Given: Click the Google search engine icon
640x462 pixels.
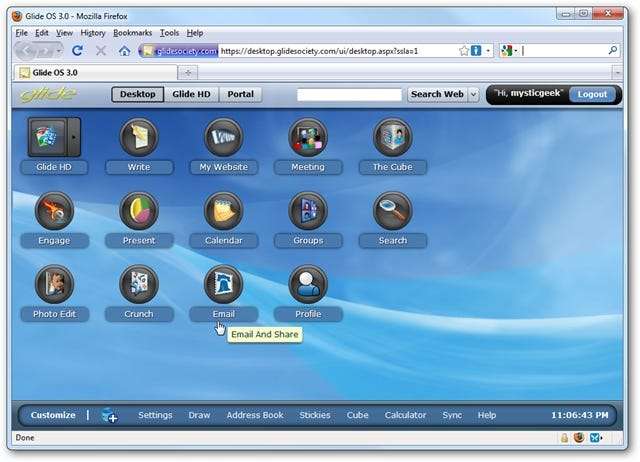Looking at the screenshot, I should coord(507,51).
